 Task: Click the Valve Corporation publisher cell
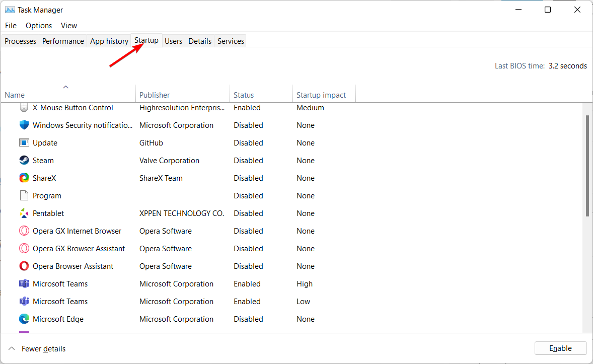(x=169, y=161)
